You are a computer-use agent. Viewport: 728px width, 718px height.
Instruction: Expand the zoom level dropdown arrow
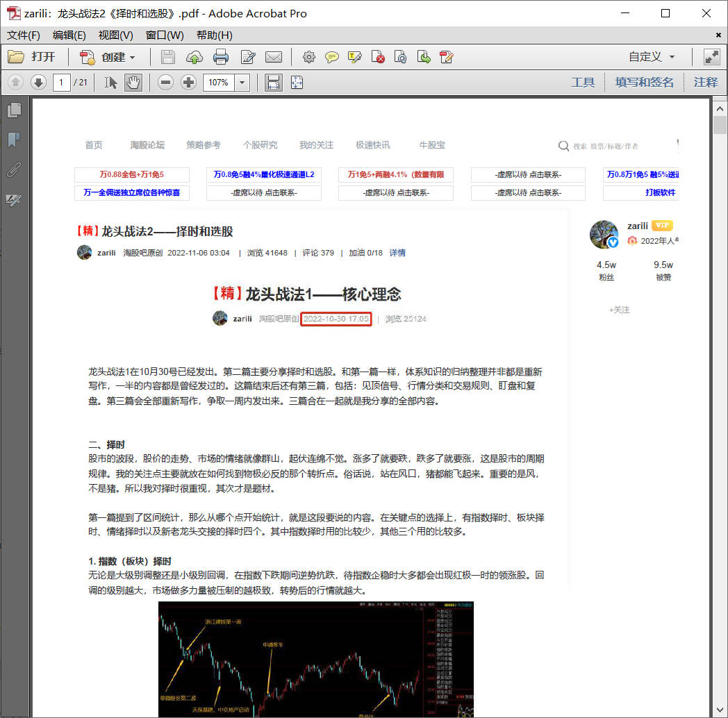(242, 83)
